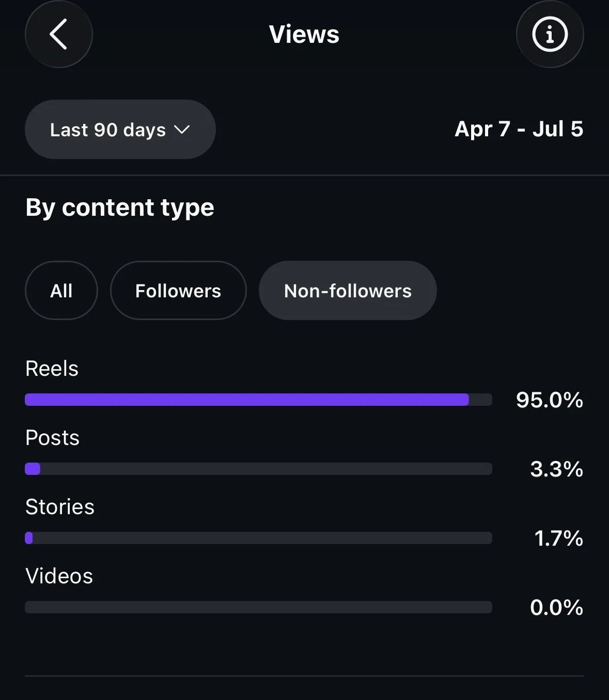Go back using the arrow icon
This screenshot has width=609, height=700.
click(x=59, y=34)
